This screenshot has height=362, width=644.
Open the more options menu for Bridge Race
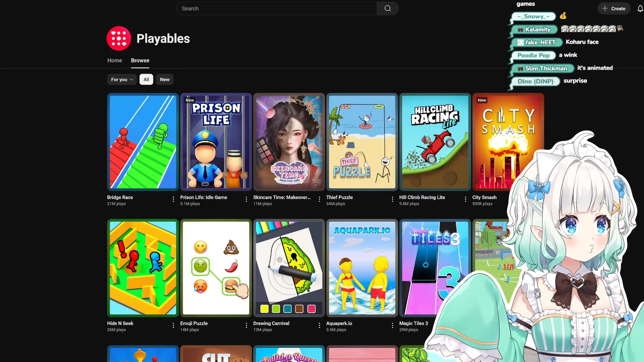tap(173, 199)
